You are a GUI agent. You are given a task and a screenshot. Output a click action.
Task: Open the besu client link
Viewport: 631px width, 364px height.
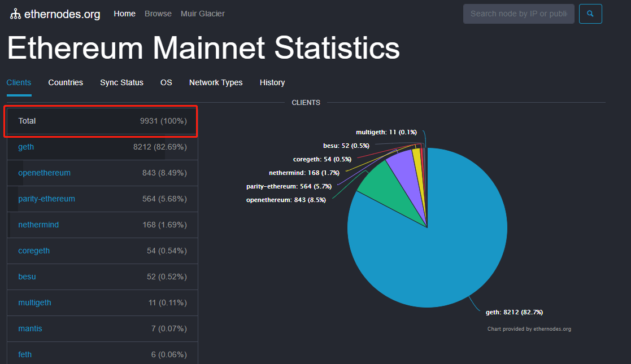(27, 277)
